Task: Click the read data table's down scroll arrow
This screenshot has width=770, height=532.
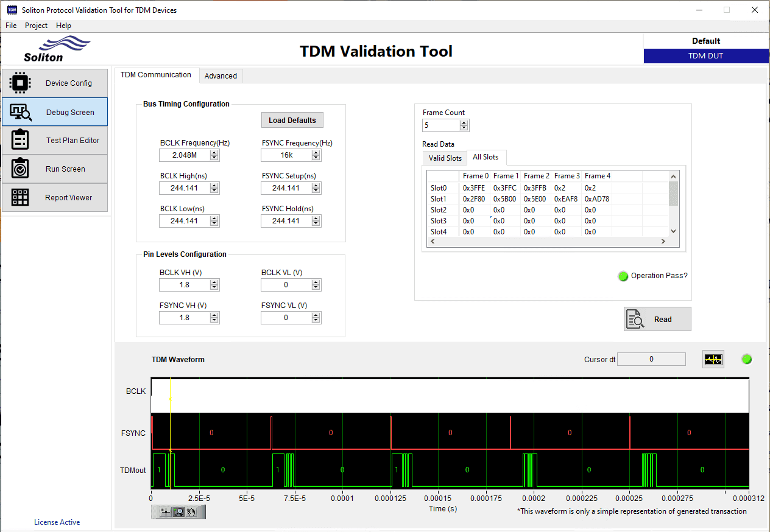Action: (673, 231)
